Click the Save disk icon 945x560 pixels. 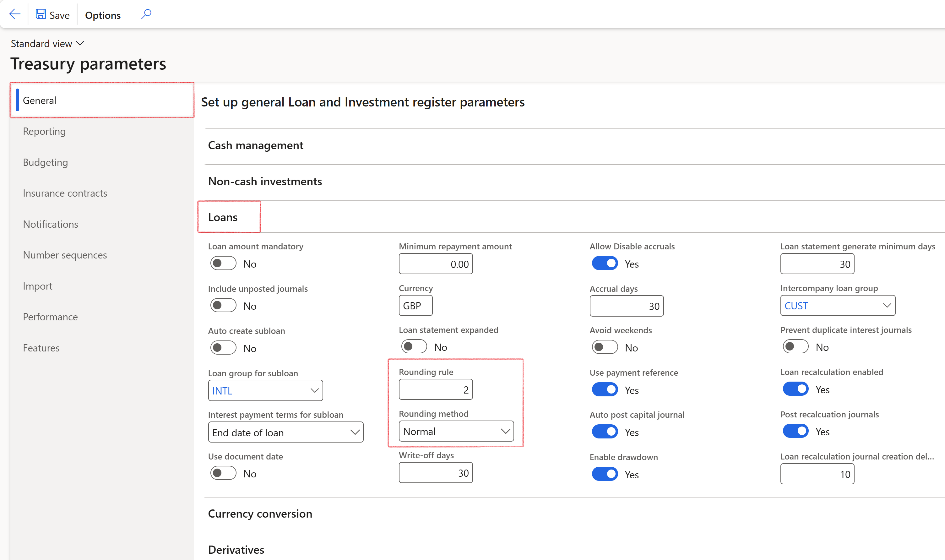click(41, 14)
